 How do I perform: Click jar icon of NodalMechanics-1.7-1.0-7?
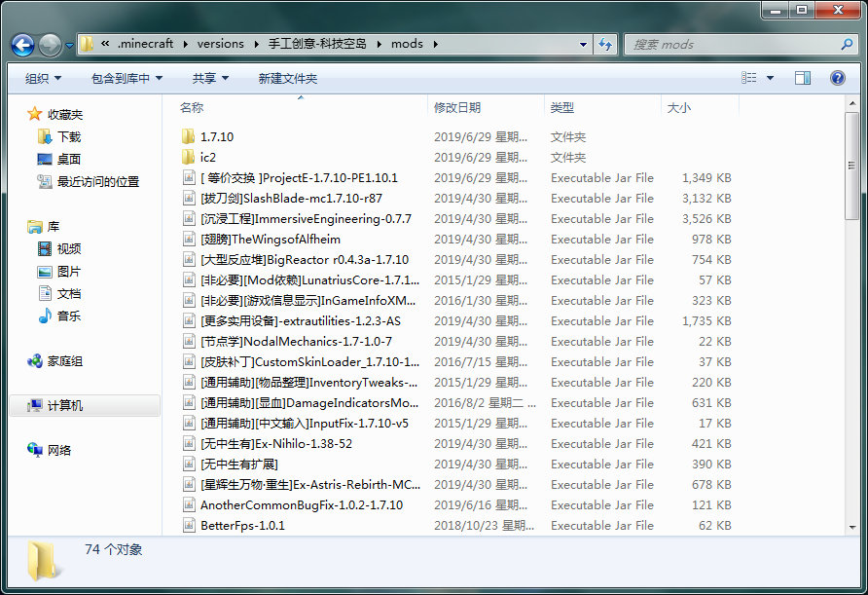point(189,341)
